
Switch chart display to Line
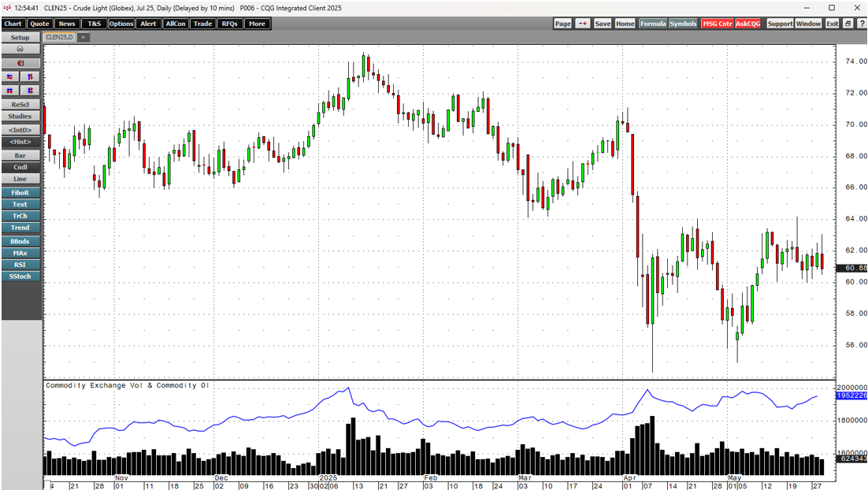point(20,179)
